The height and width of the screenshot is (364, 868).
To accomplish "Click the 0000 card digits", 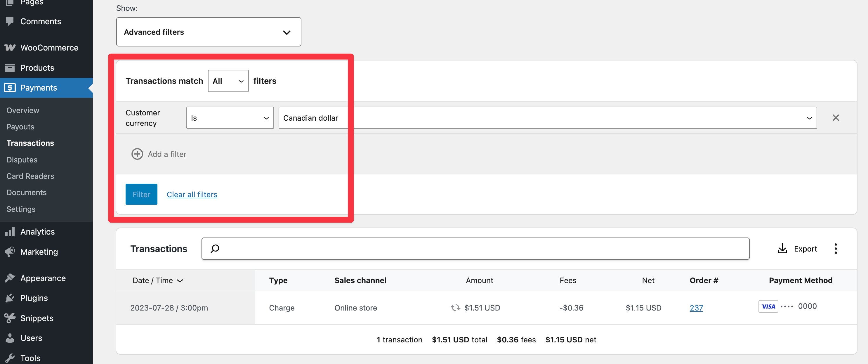I will [807, 306].
